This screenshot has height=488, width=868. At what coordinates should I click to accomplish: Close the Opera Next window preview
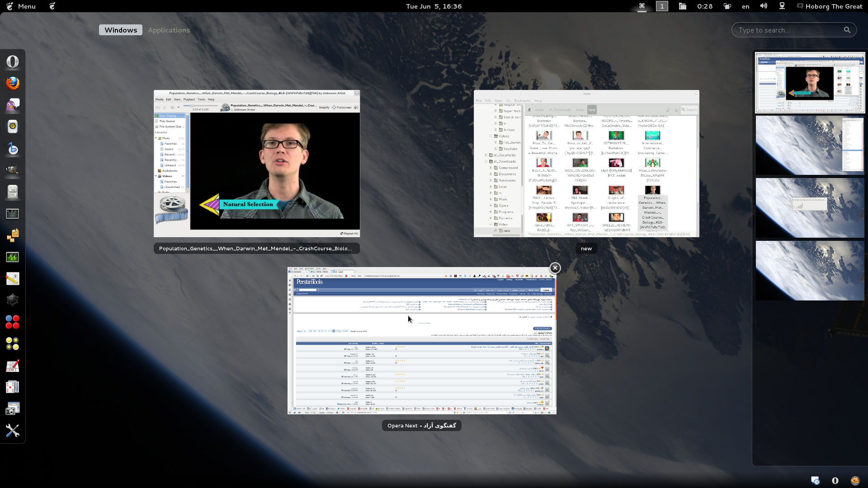click(555, 268)
